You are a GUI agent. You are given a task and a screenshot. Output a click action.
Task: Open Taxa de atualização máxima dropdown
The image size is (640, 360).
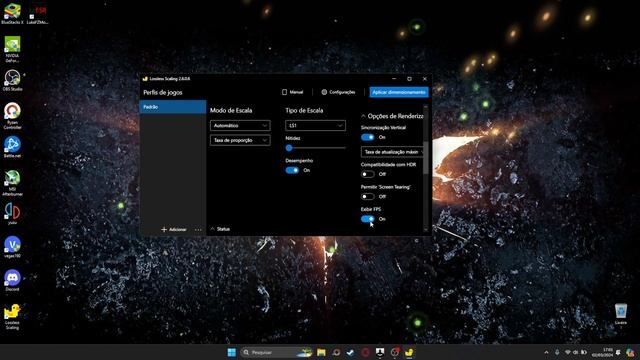(392, 152)
